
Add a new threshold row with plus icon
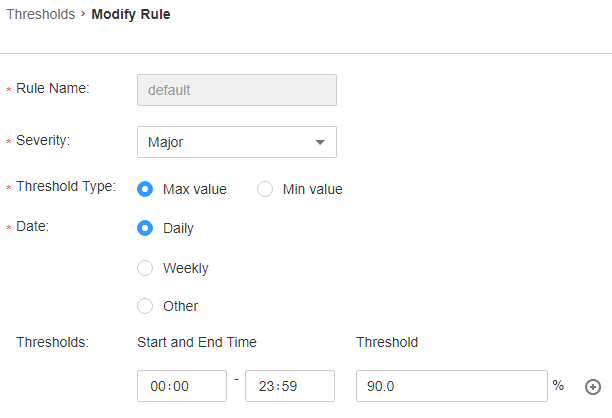click(592, 387)
